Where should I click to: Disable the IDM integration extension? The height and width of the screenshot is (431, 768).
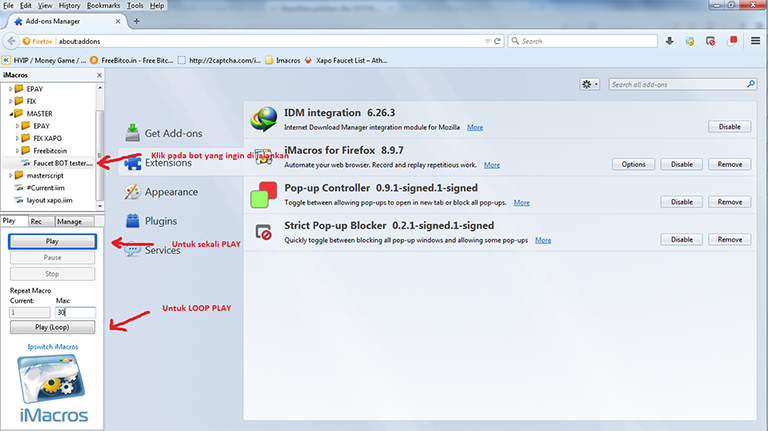(x=729, y=126)
